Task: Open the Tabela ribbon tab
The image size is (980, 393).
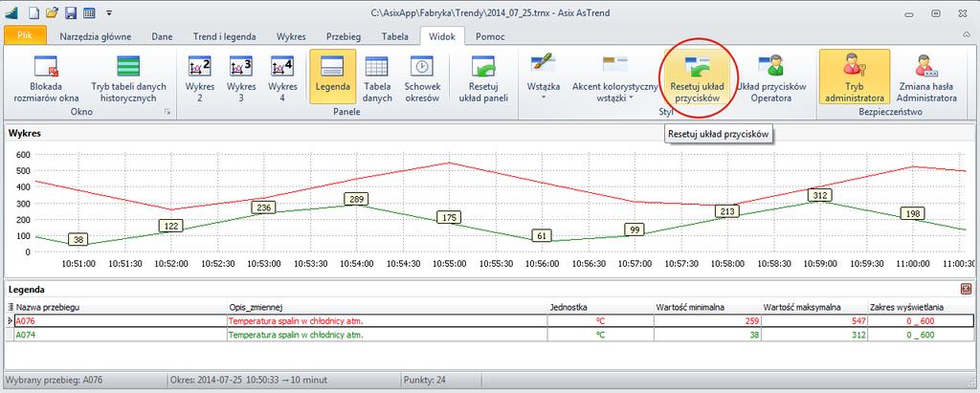Action: [x=395, y=36]
